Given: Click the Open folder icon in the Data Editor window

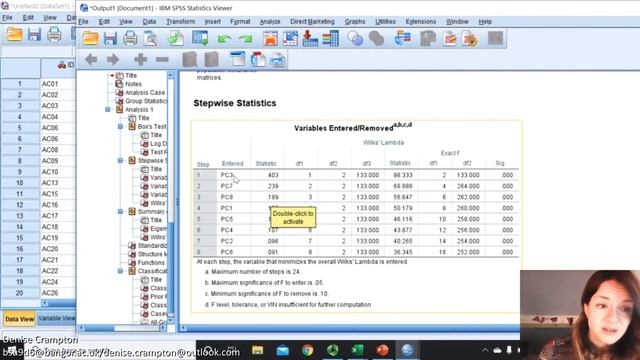Looking at the screenshot, I should pyautogui.click(x=14, y=34).
